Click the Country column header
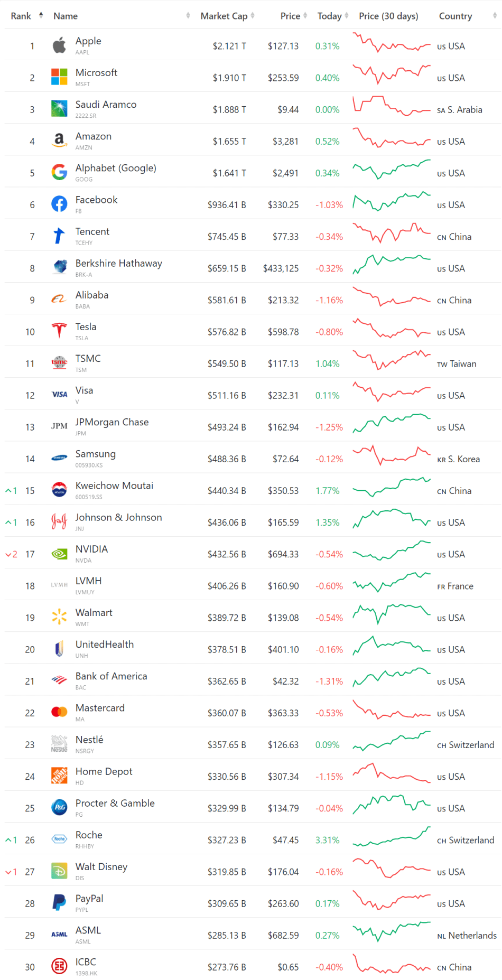 (x=455, y=16)
